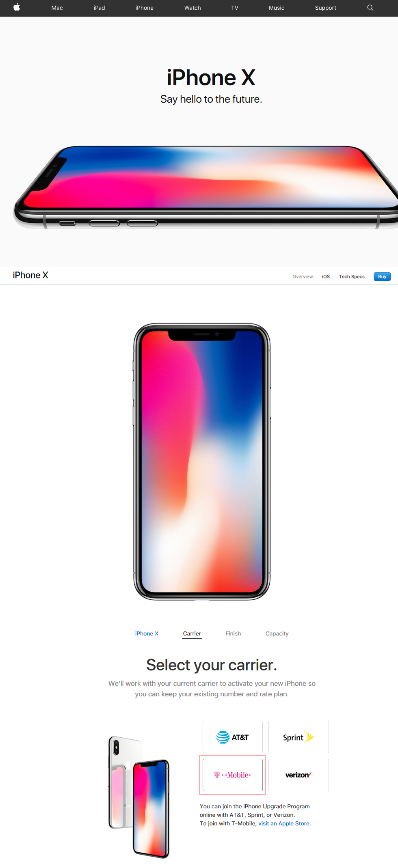Open the Tech Specs link

tap(352, 277)
